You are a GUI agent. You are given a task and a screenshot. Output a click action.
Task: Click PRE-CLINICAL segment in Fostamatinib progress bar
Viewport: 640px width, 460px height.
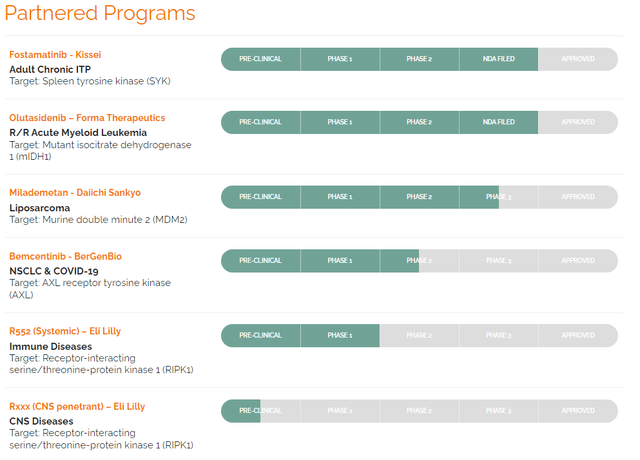tap(261, 59)
